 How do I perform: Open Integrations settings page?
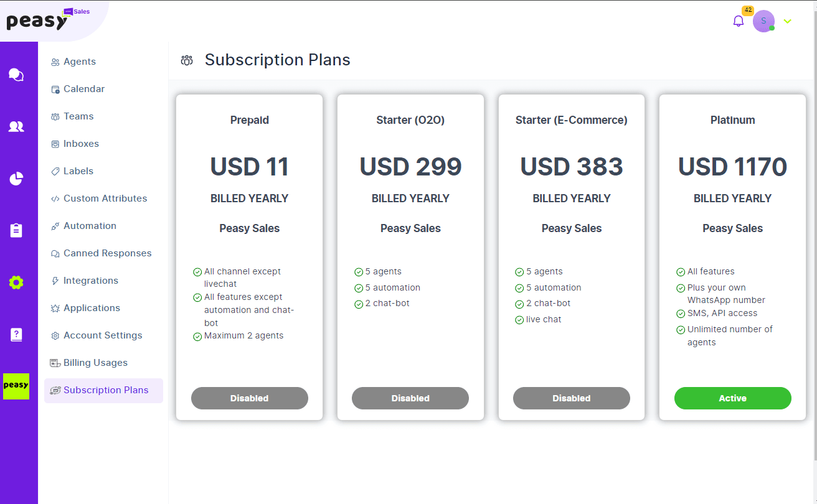pos(90,281)
